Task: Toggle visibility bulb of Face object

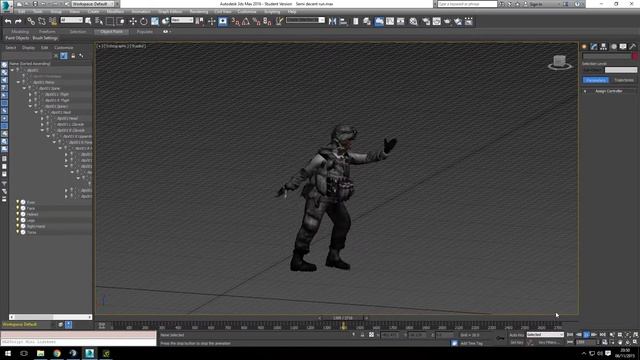Action: (18, 208)
